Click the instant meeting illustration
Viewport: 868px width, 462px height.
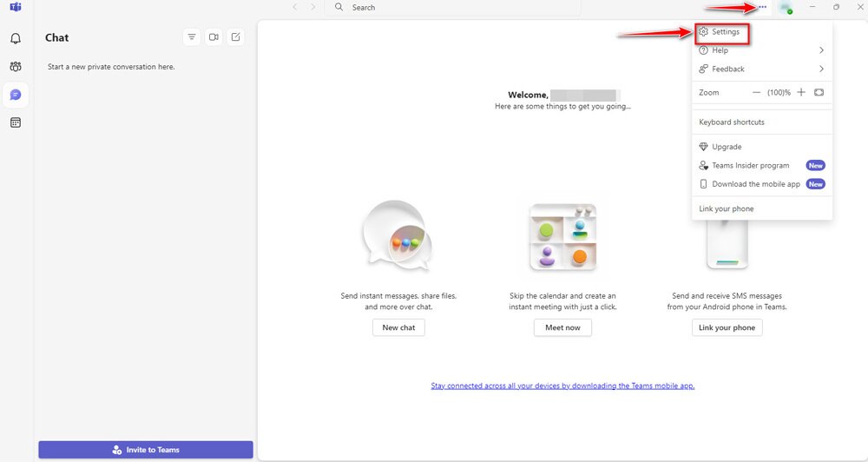(x=562, y=236)
